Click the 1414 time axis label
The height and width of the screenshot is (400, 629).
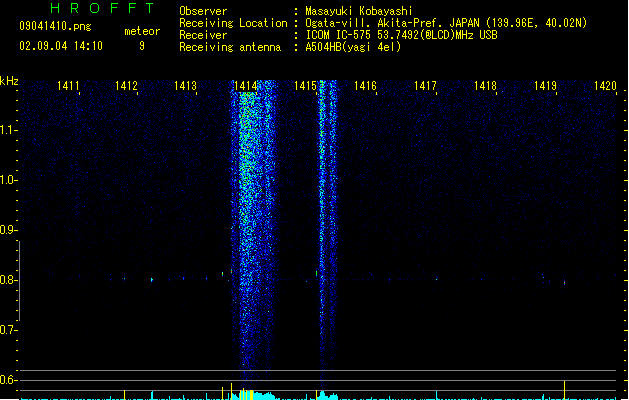245,86
